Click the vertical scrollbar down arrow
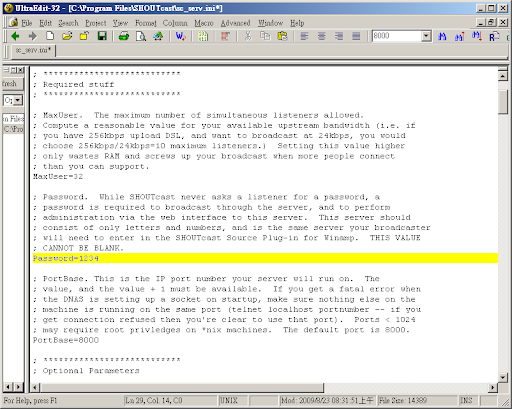The height and width of the screenshot is (409, 512). pos(503,377)
